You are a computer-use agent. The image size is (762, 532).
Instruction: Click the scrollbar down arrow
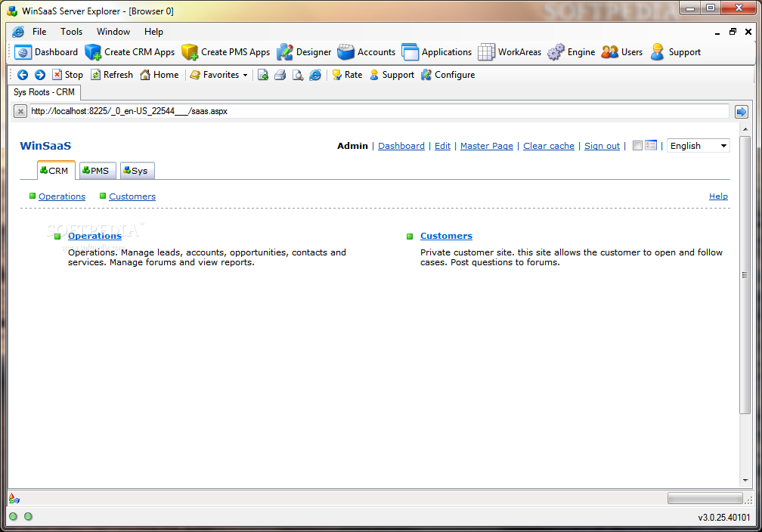click(745, 481)
